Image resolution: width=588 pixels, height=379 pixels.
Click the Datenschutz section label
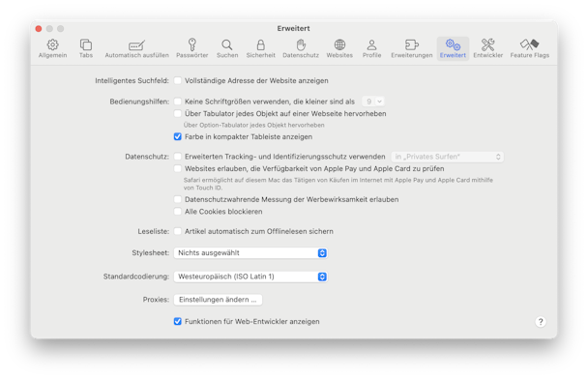(x=147, y=157)
